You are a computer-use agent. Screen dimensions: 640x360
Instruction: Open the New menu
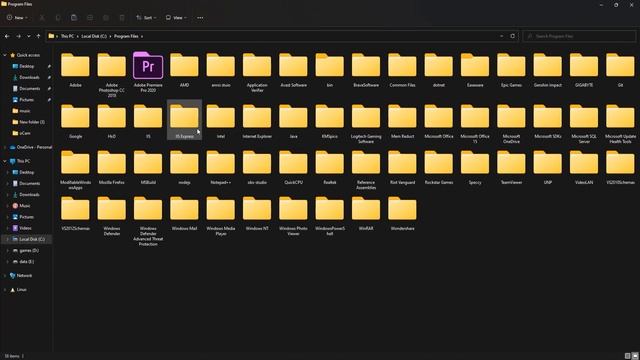point(17,18)
